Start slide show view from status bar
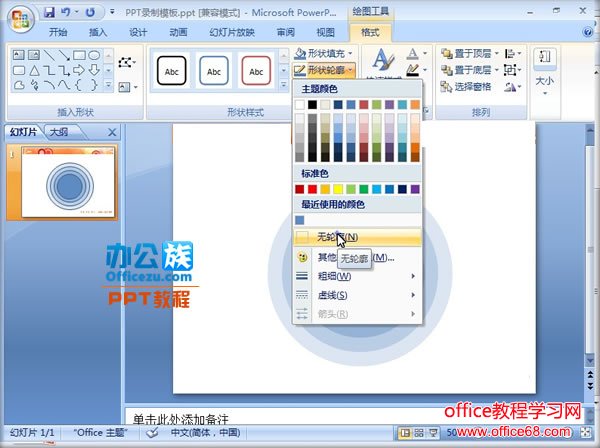 [x=434, y=433]
